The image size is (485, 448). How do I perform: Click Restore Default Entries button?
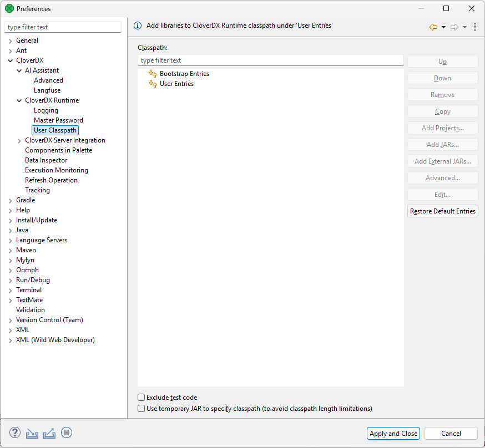click(443, 211)
